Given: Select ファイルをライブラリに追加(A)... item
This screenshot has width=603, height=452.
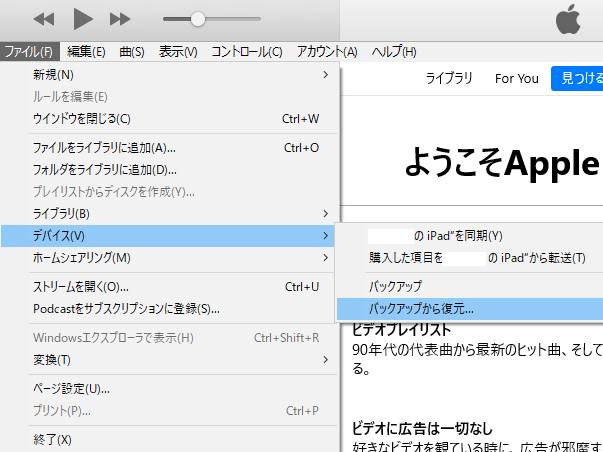Looking at the screenshot, I should (104, 147).
